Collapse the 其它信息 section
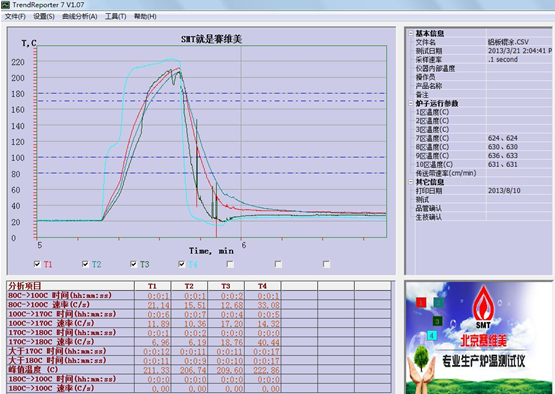Viewport: 555px width, 394px height. [x=411, y=182]
